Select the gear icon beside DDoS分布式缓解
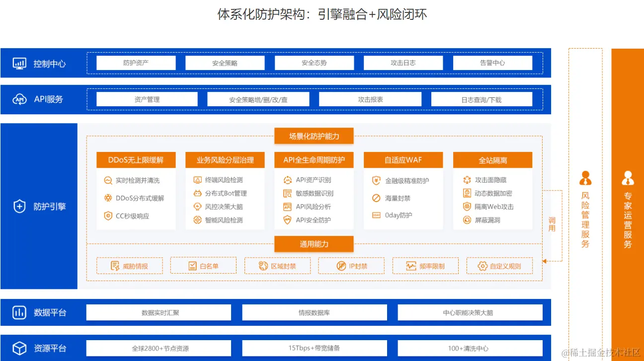 pos(108,198)
